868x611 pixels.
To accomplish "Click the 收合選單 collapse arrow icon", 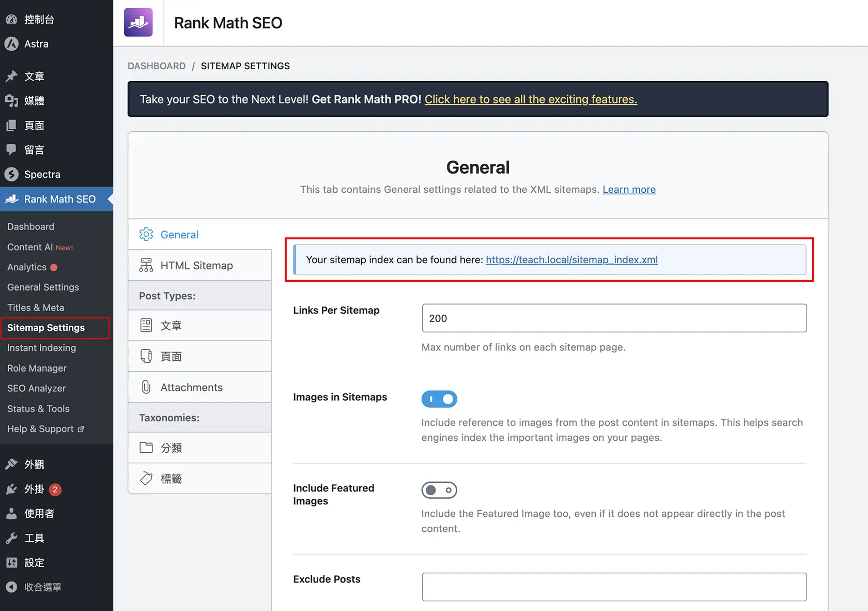I will click(x=11, y=587).
